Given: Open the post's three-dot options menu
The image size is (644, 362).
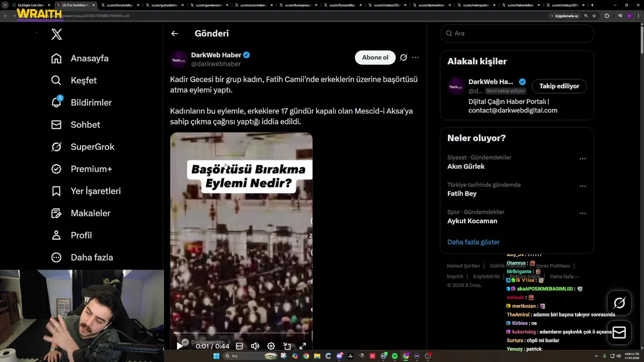Looking at the screenshot, I should click(x=415, y=57).
